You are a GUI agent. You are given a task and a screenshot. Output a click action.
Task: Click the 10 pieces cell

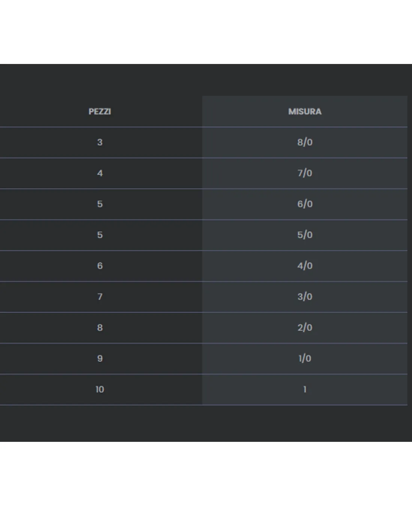100,389
